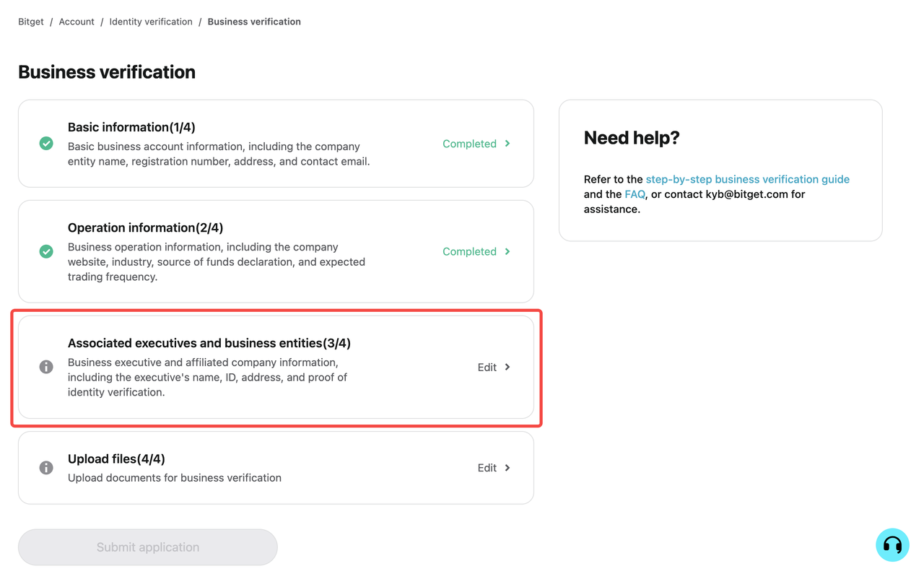Open Identity verification breadcrumb link
The height and width of the screenshot is (574, 924).
coord(151,22)
